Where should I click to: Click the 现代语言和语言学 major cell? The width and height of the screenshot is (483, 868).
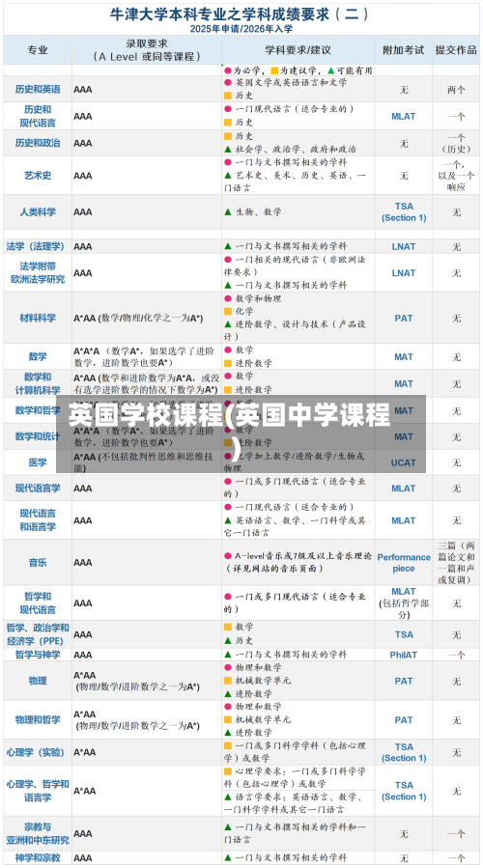coord(38,520)
